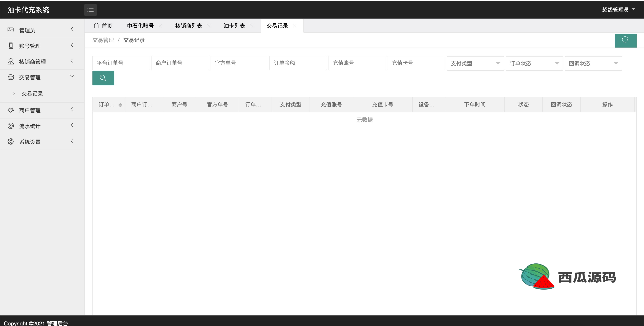Click the 支付类型 column header

(x=291, y=105)
